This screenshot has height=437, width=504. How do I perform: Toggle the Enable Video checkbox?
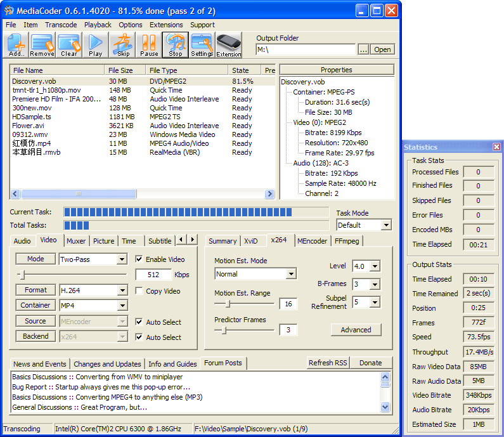click(139, 259)
